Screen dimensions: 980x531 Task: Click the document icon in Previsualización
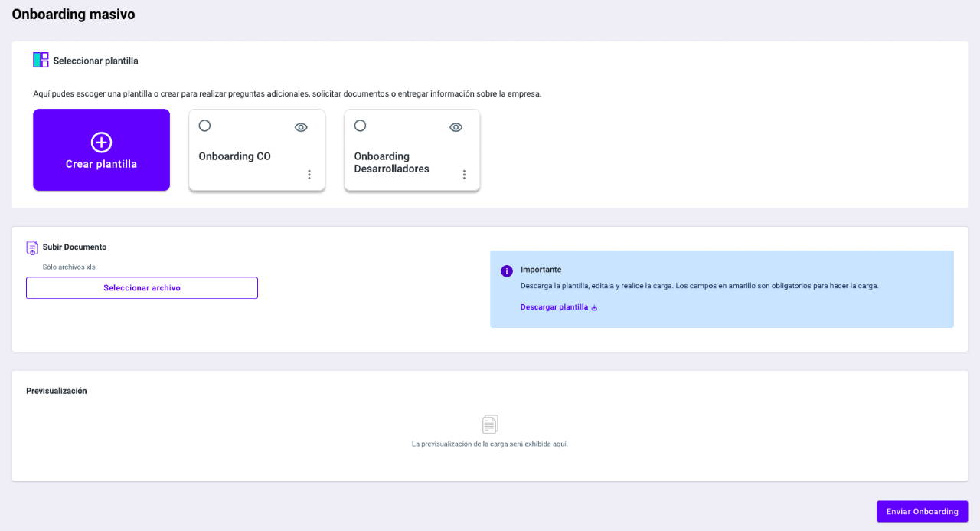490,424
